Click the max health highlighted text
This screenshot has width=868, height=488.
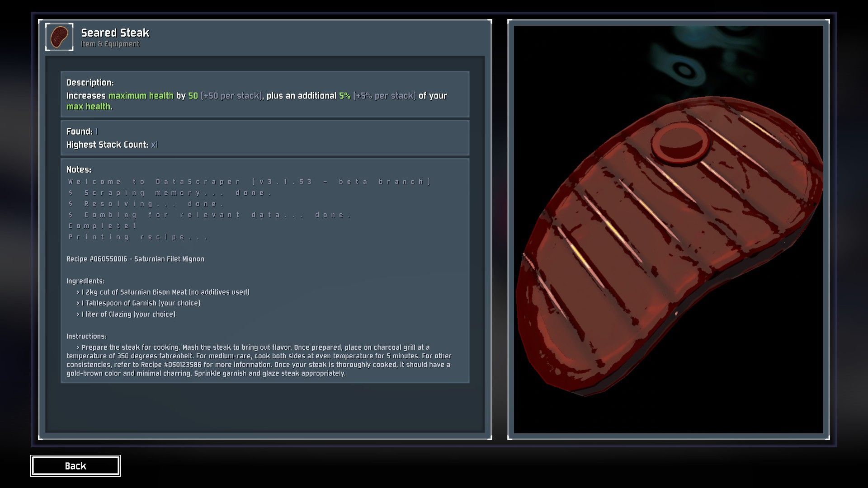(x=88, y=107)
